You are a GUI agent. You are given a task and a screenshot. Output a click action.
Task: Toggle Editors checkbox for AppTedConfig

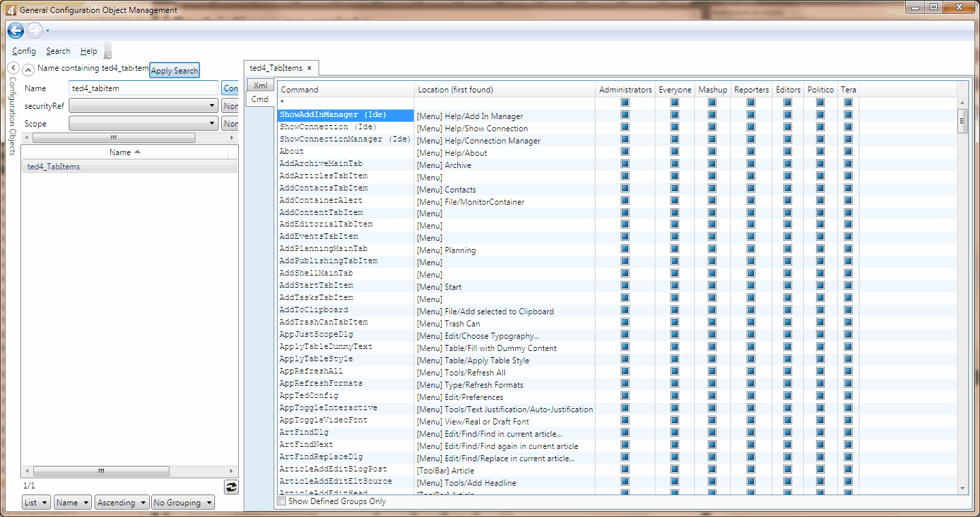(x=787, y=397)
